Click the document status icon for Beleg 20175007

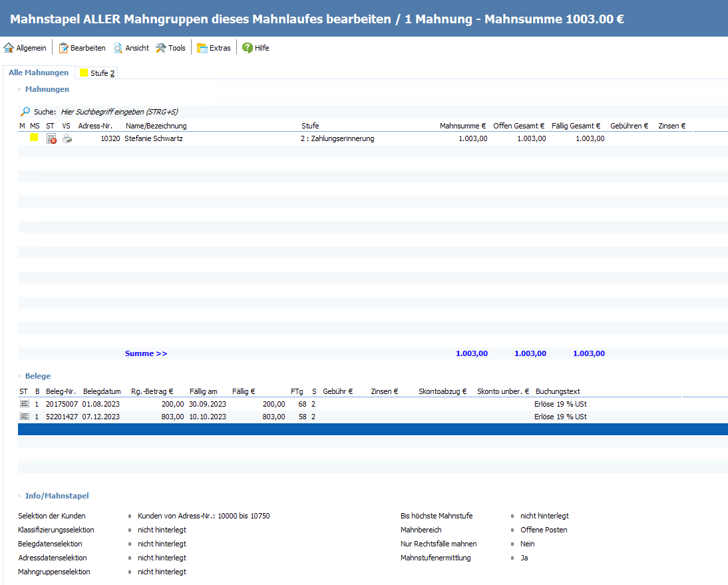pyautogui.click(x=25, y=404)
